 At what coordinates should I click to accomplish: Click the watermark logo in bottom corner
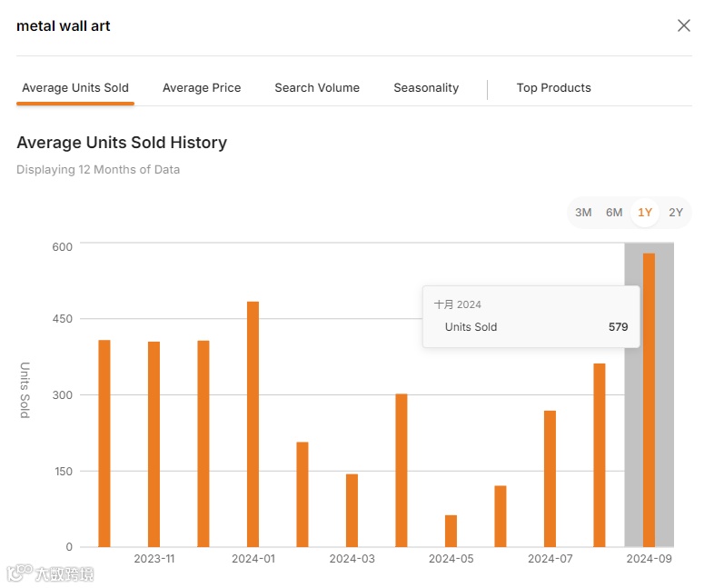51,573
